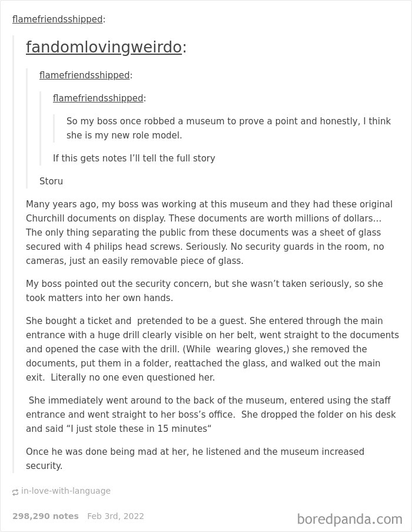The image size is (412, 532).
Task: Open flamefriendsshipped link directly below fandomlovingweirdo
Action: 84,75
